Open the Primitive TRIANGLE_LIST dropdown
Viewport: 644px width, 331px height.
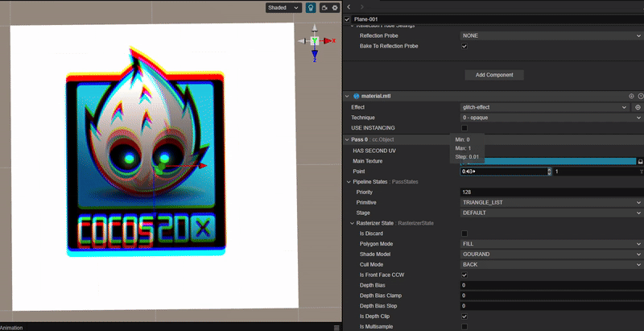coord(551,202)
